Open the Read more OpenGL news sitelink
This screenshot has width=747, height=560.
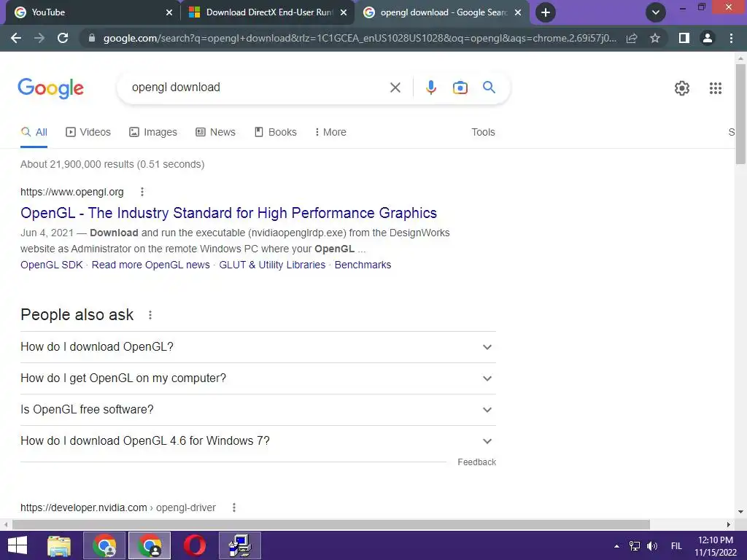[150, 265]
